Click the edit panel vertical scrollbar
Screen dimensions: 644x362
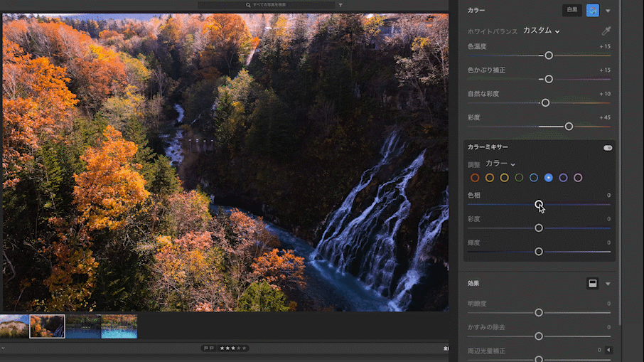point(619,162)
